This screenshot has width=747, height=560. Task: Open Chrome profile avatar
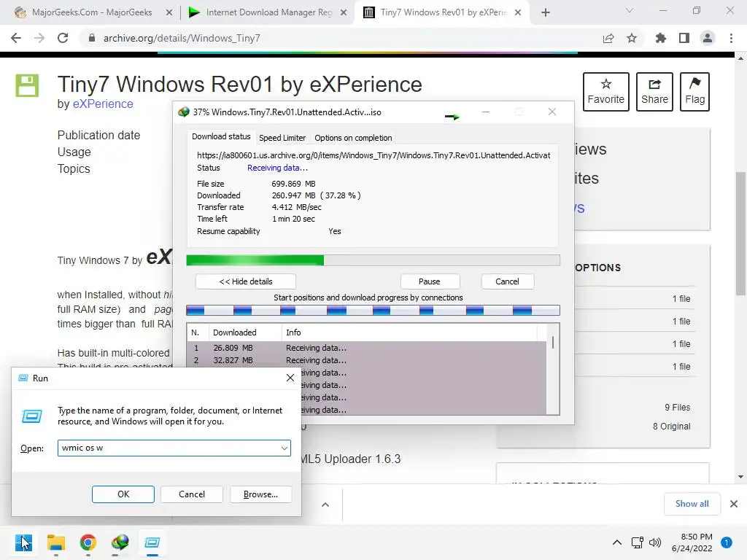[x=708, y=38]
